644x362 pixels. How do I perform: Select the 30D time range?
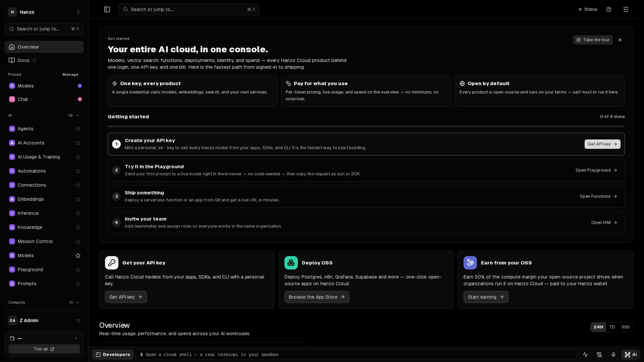pos(625,327)
